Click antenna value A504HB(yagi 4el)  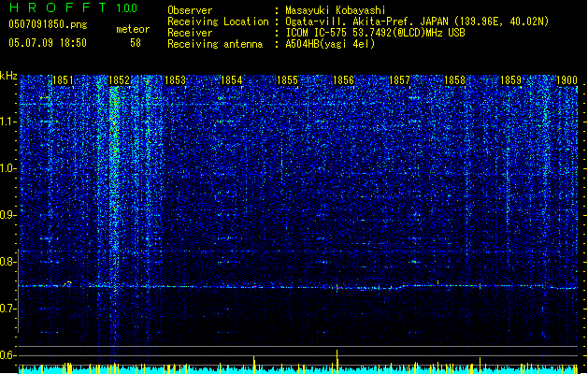[x=330, y=44]
